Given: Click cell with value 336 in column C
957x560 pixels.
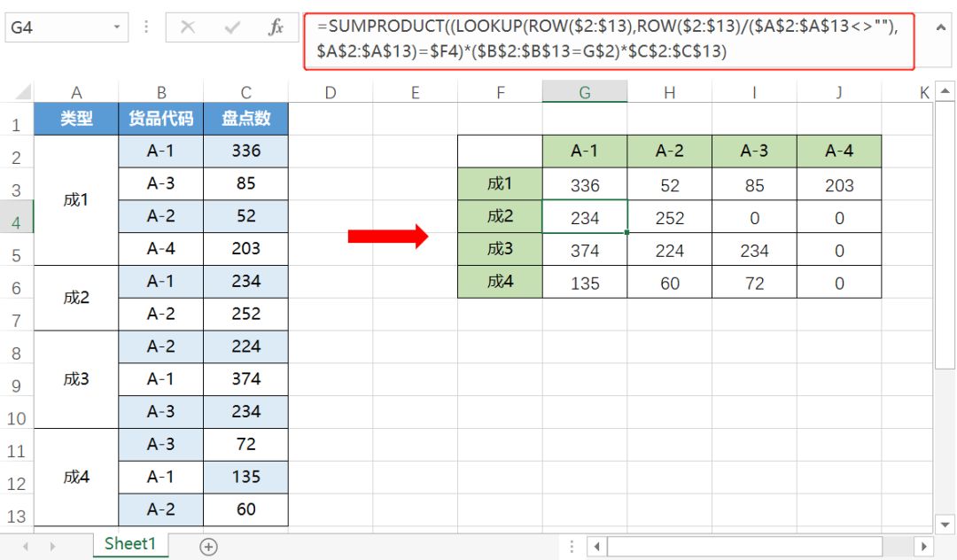Looking at the screenshot, I should click(x=246, y=151).
